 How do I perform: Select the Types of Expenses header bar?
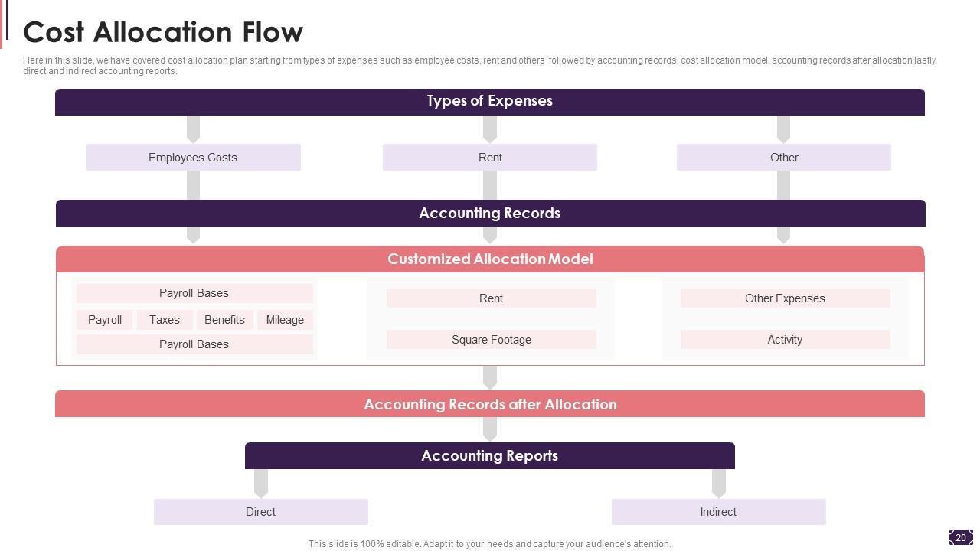pyautogui.click(x=489, y=101)
